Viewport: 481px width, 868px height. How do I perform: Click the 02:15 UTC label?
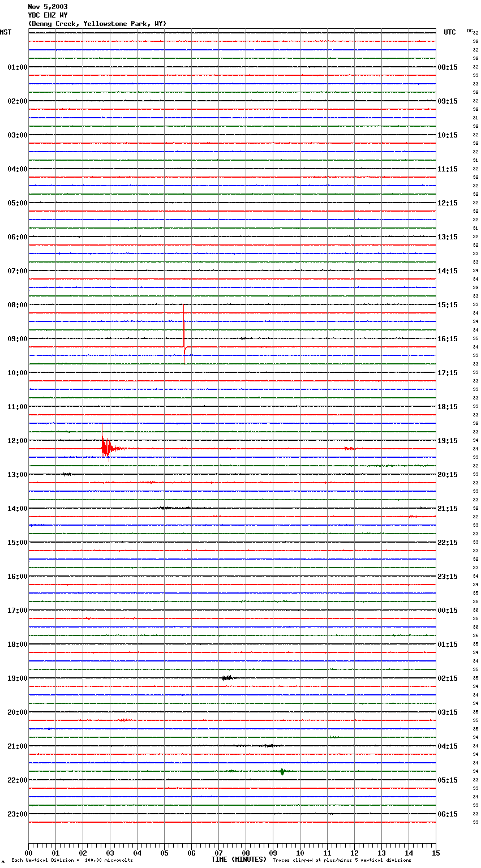tap(448, 678)
